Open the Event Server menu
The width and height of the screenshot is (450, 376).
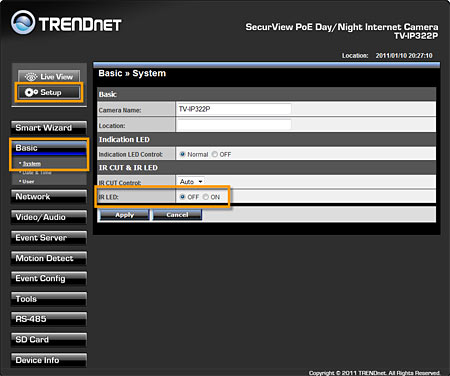point(49,238)
